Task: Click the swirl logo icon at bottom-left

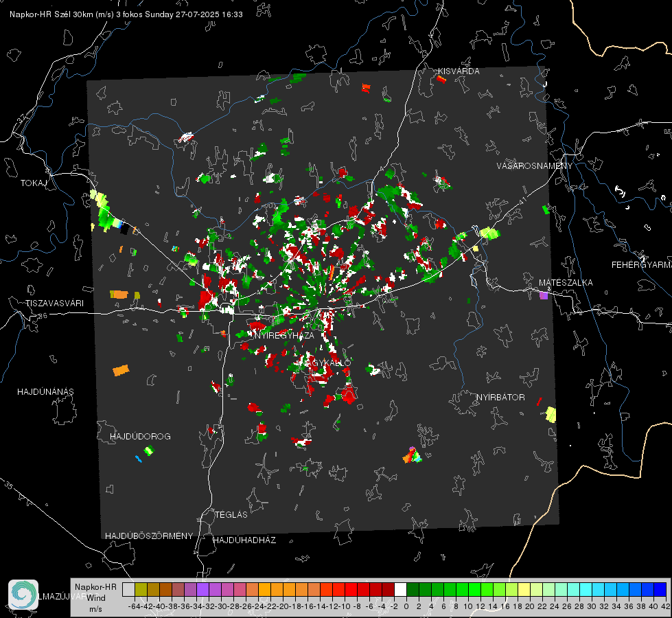Action: (x=23, y=594)
